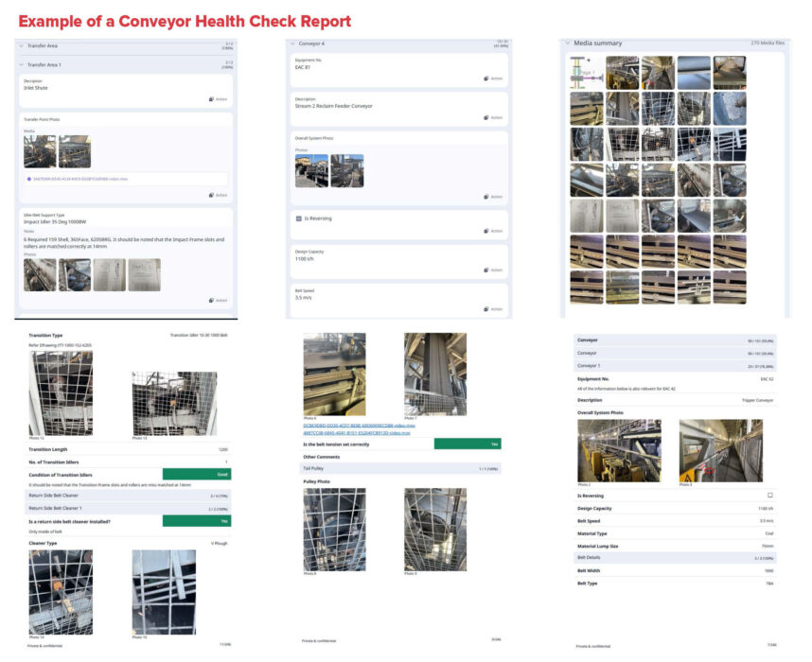
Task: Tick the Is Reversing checkbox in the summary table
Action: coord(770,494)
